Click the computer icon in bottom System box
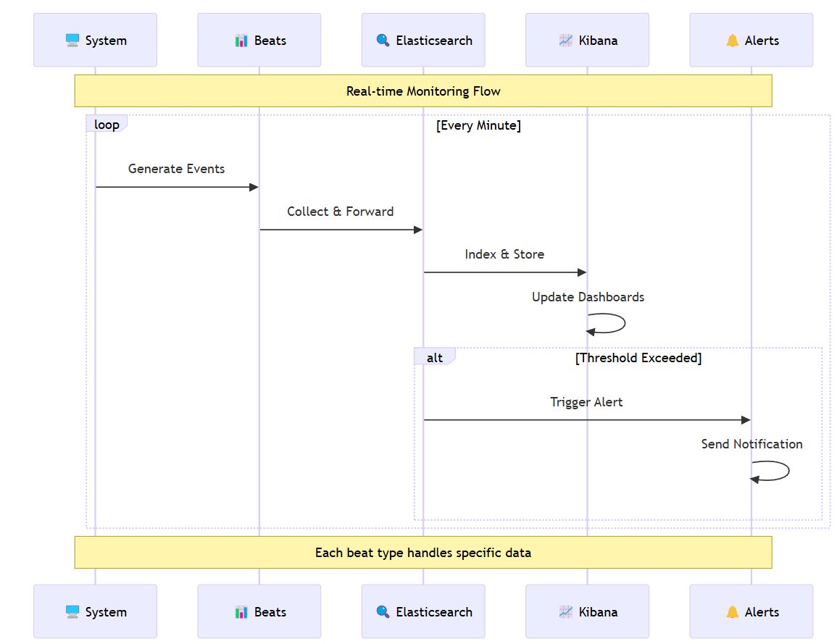837x644 pixels. 72,612
